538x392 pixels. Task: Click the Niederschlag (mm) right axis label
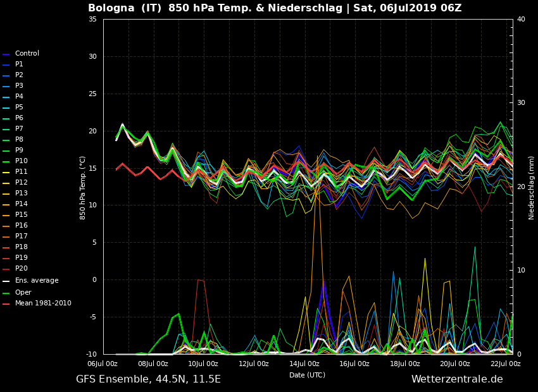pyautogui.click(x=532, y=187)
